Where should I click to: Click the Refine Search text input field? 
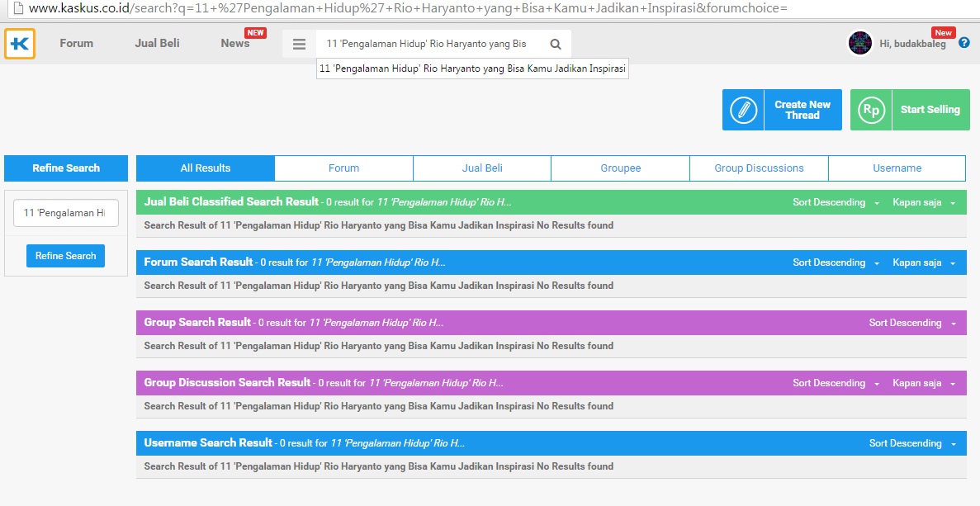[x=65, y=213]
